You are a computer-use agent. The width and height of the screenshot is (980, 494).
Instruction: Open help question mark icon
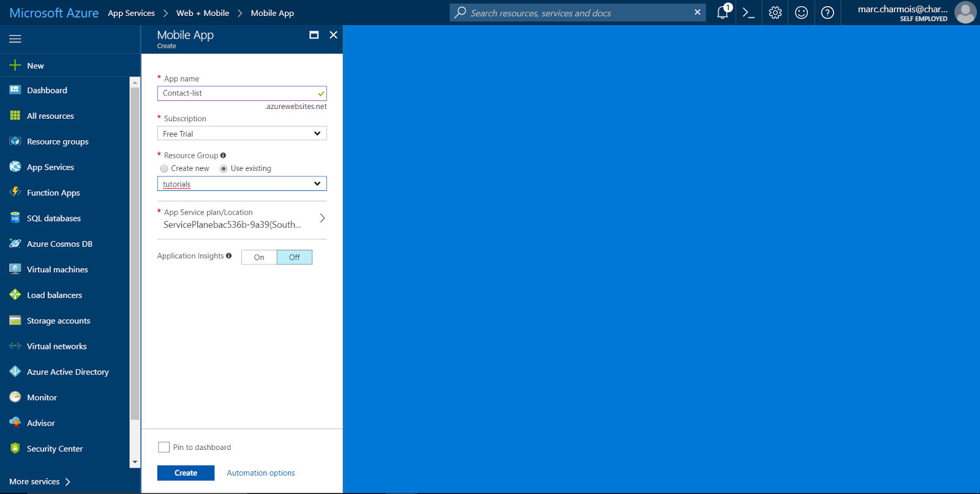pyautogui.click(x=827, y=12)
